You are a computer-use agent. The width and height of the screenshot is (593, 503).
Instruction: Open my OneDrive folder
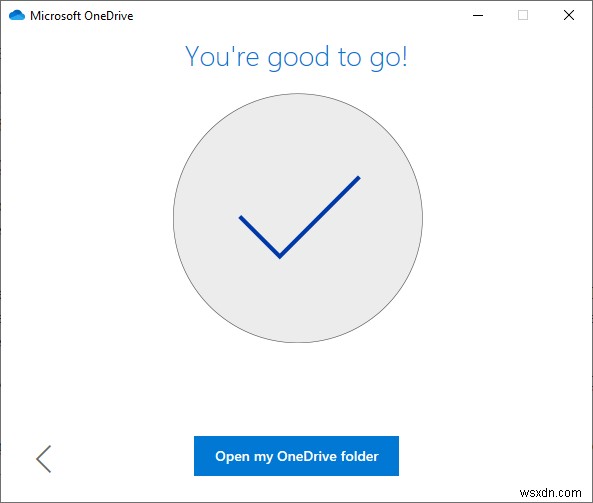point(296,456)
